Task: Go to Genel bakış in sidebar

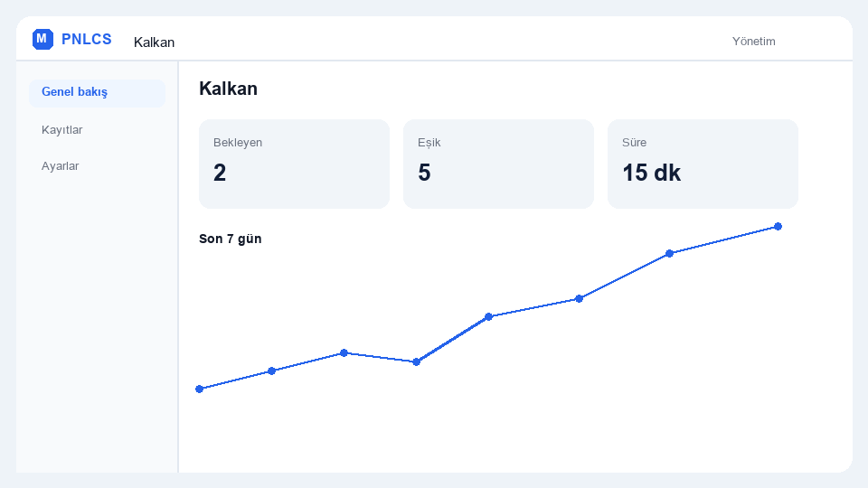Action: pos(98,92)
